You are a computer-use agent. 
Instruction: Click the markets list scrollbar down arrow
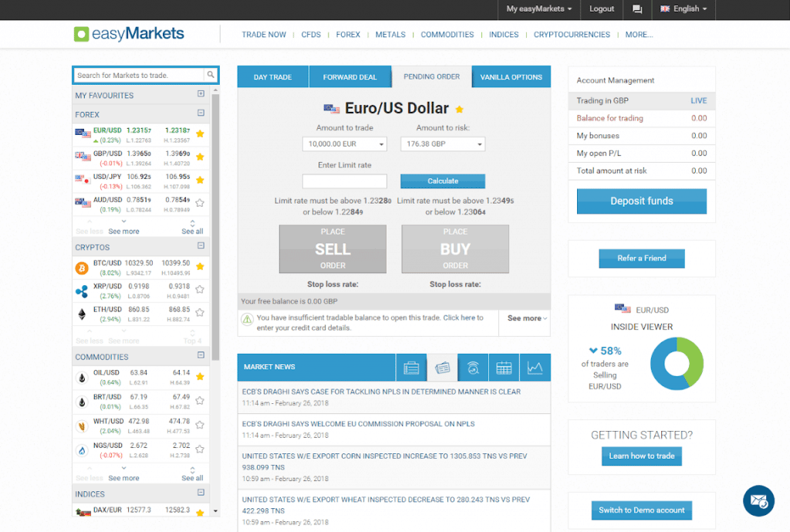216,511
